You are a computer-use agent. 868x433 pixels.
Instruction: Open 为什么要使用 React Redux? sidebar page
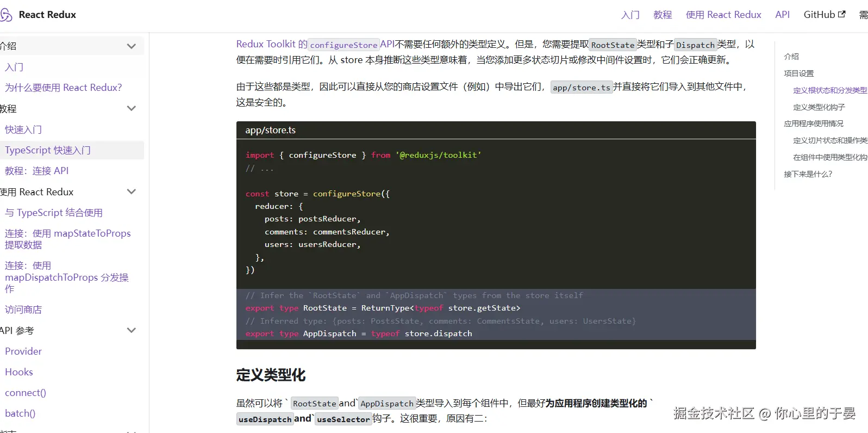click(63, 88)
